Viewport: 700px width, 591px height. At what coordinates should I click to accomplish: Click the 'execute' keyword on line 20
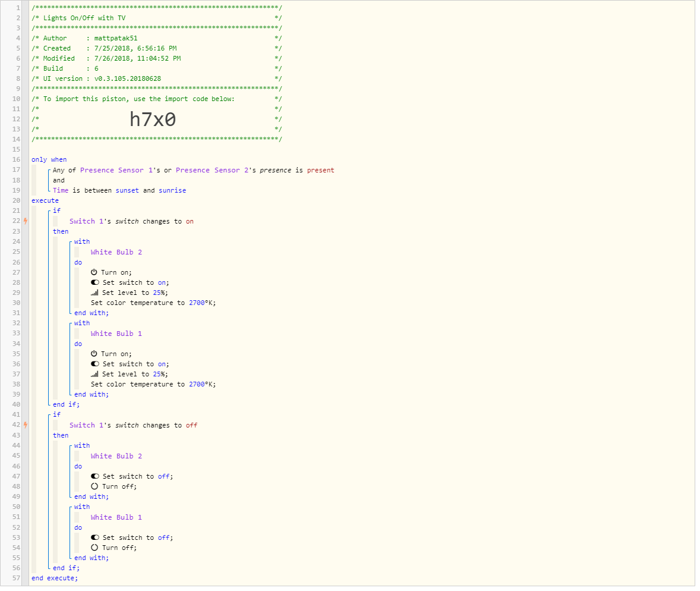coord(45,200)
